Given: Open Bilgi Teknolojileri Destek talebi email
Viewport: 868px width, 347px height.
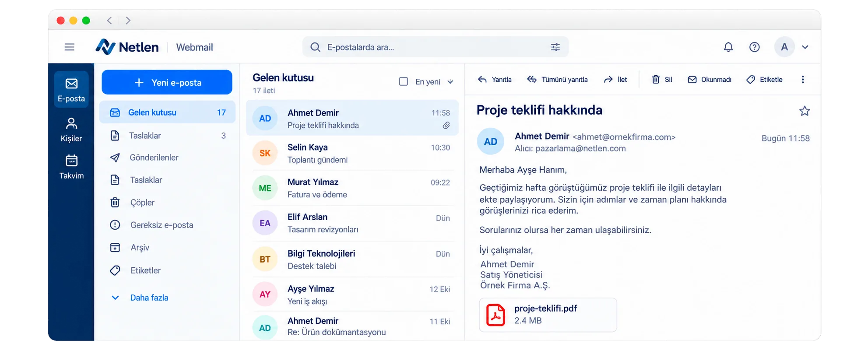Looking at the screenshot, I should [352, 259].
